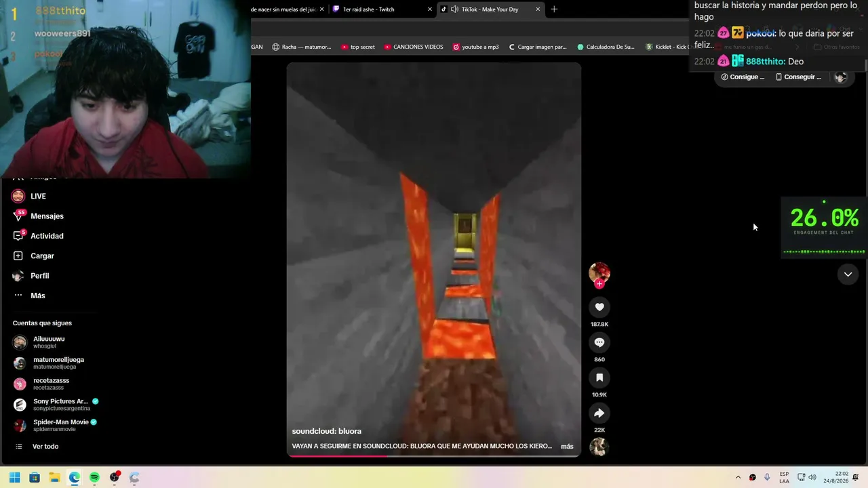
Task: Click the Spider-Man Movie avatar
Action: coord(20,426)
